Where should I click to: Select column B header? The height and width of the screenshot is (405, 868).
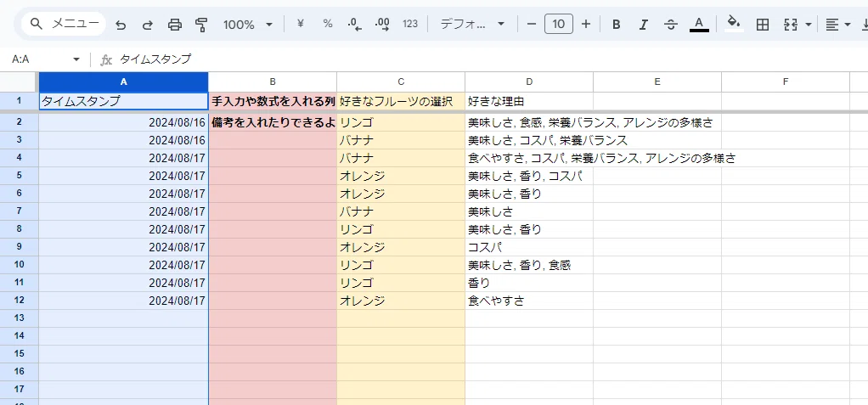click(273, 82)
